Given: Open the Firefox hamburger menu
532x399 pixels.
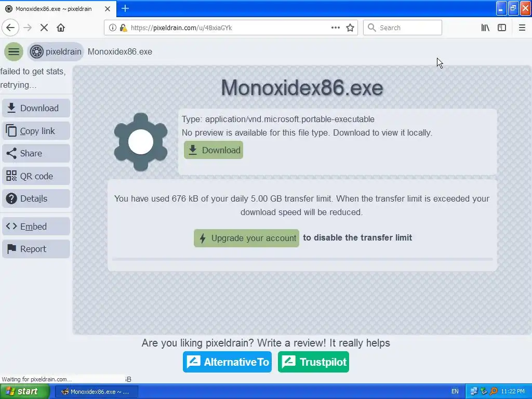Looking at the screenshot, I should [522, 28].
